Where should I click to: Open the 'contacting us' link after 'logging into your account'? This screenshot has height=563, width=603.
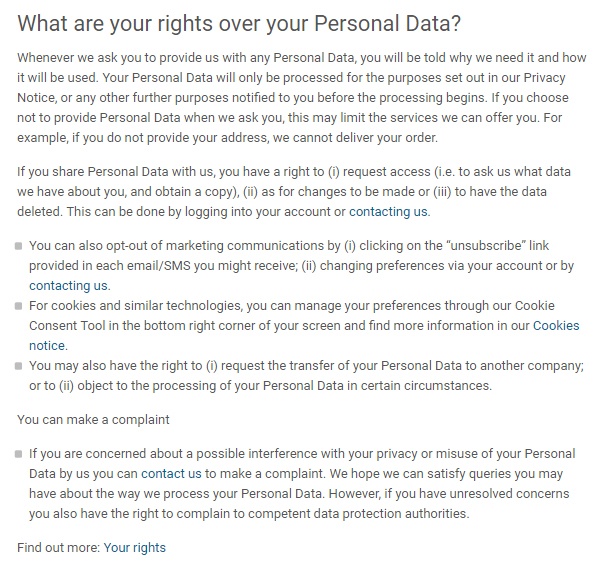(388, 212)
